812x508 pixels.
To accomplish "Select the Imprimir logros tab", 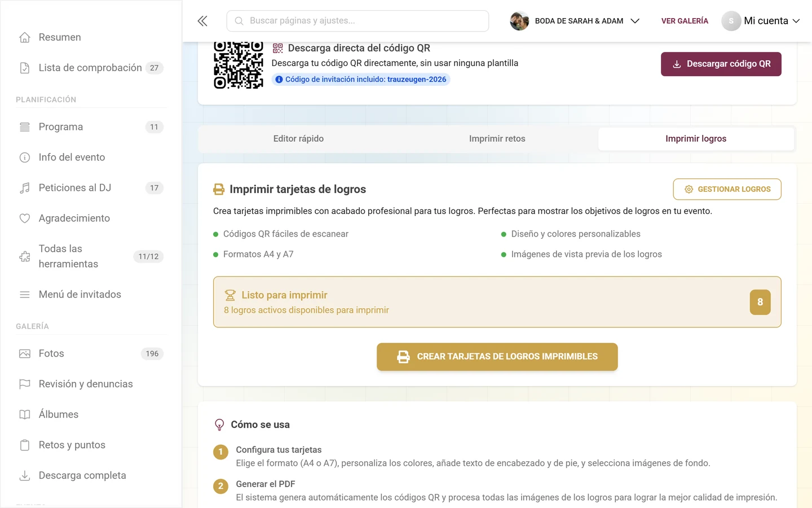I will point(696,139).
